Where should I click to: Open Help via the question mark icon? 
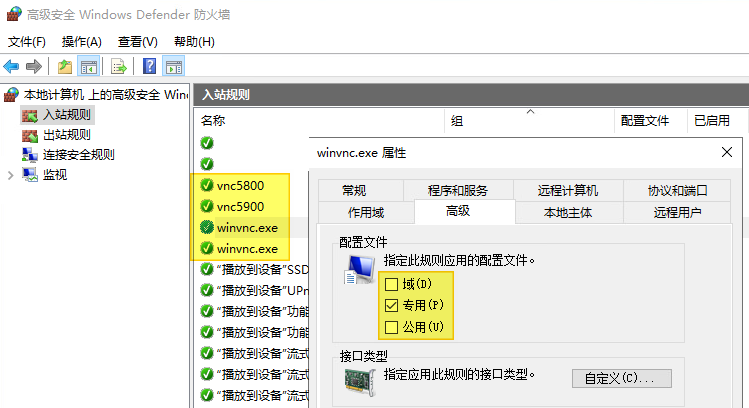(150, 66)
